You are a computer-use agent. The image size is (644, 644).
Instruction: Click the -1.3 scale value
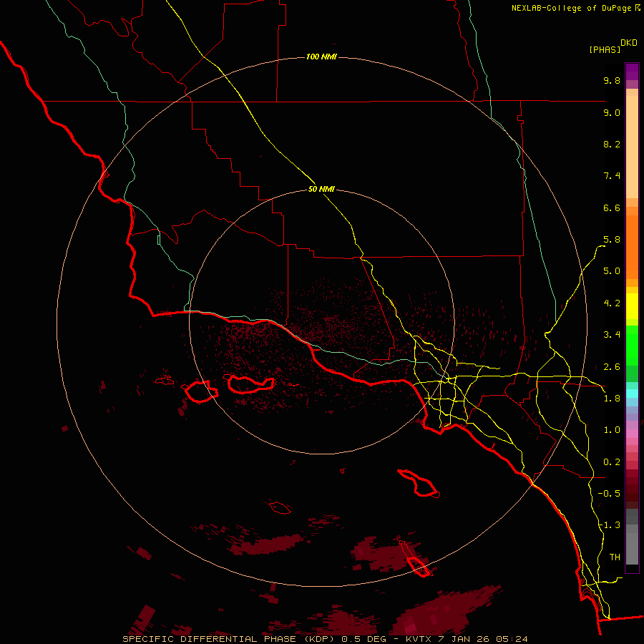[609, 525]
